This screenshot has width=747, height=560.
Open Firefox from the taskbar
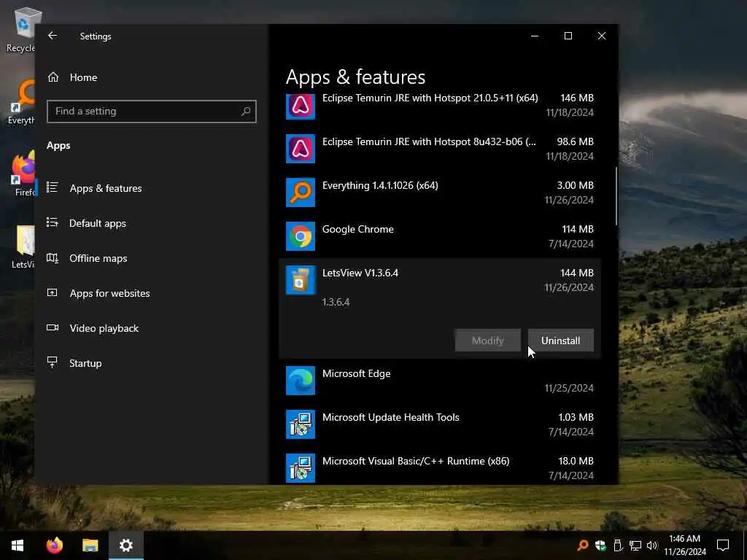[x=54, y=545]
